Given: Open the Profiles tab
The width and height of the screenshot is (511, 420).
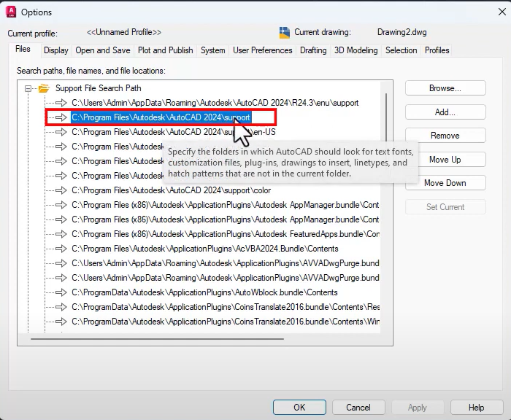Looking at the screenshot, I should pos(437,50).
